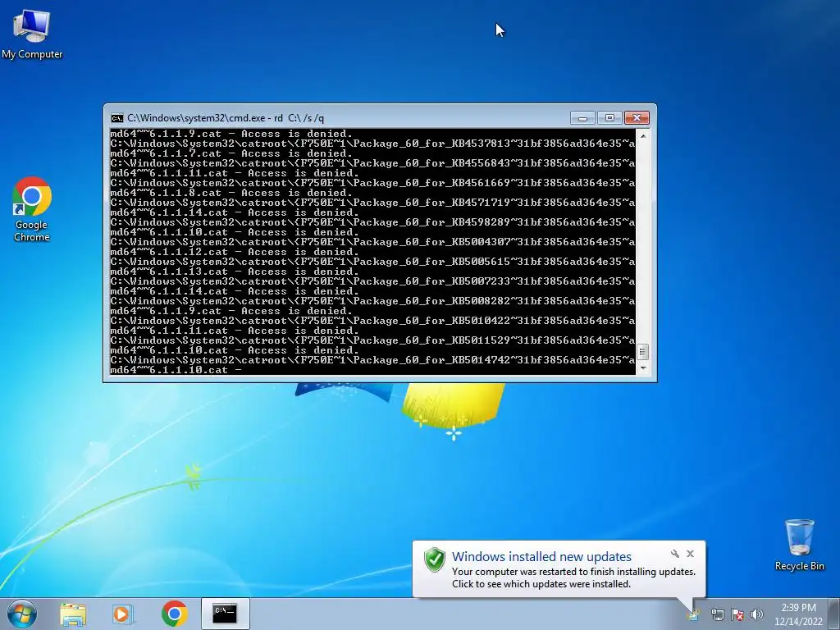Screen dimensions: 840x630
Task: Open the My Computer desktop icon
Action: [x=32, y=34]
